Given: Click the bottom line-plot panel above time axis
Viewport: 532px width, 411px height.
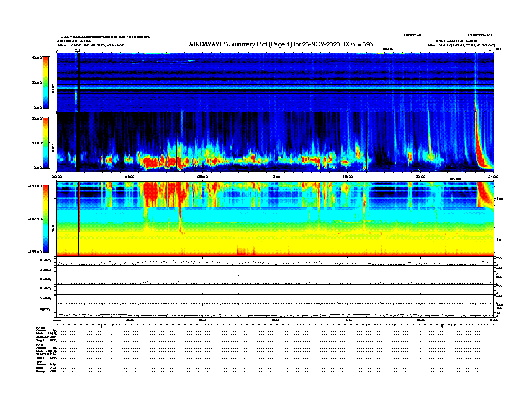Looking at the screenshot, I should [x=275, y=311].
